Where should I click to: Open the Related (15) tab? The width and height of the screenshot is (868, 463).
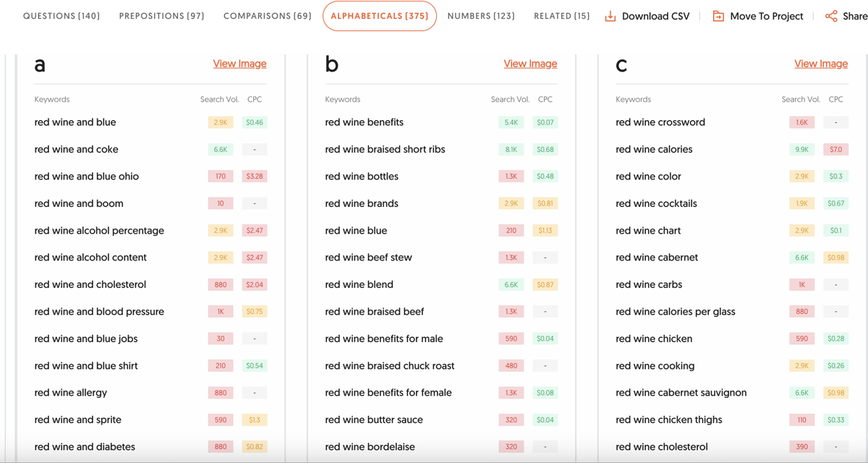tap(561, 16)
